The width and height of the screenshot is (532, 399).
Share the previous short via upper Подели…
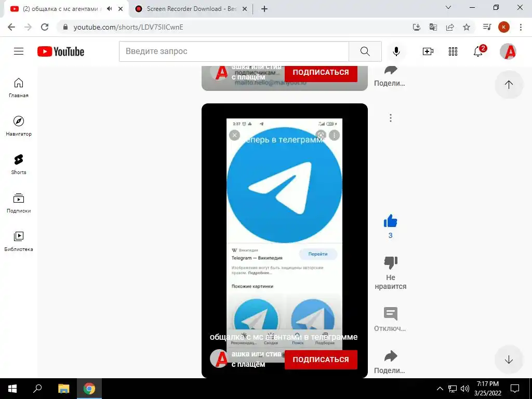(391, 70)
